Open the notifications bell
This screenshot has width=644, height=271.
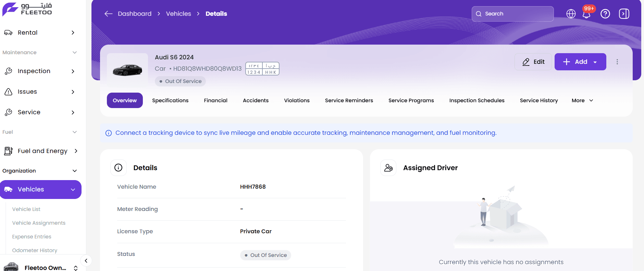pyautogui.click(x=586, y=14)
